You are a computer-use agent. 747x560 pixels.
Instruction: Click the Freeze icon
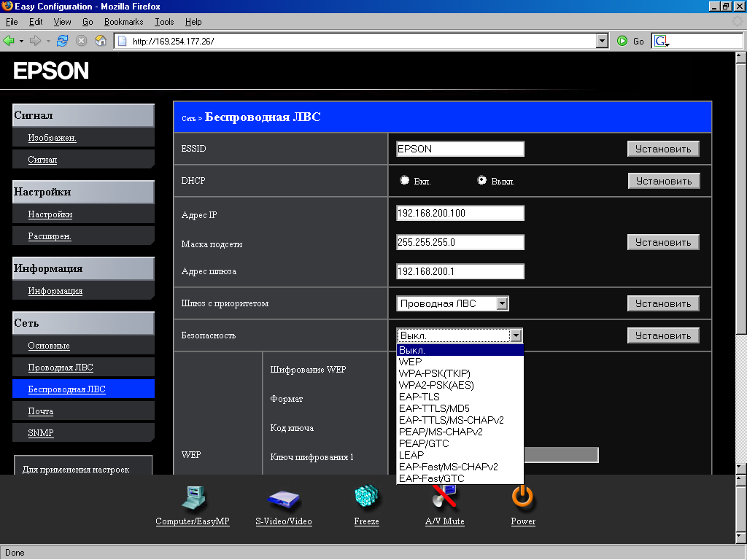[x=366, y=497]
